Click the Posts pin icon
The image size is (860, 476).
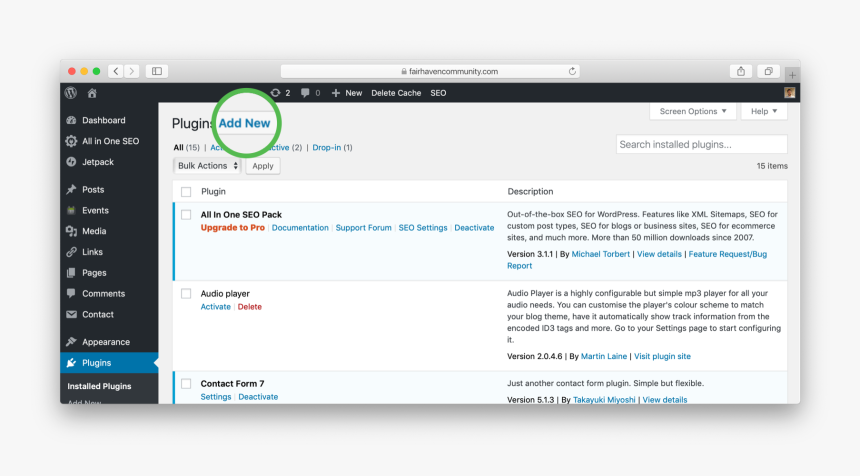click(71, 189)
